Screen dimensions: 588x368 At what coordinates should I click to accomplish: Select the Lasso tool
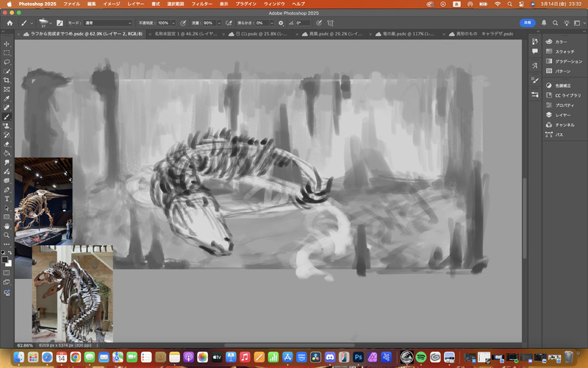point(7,62)
